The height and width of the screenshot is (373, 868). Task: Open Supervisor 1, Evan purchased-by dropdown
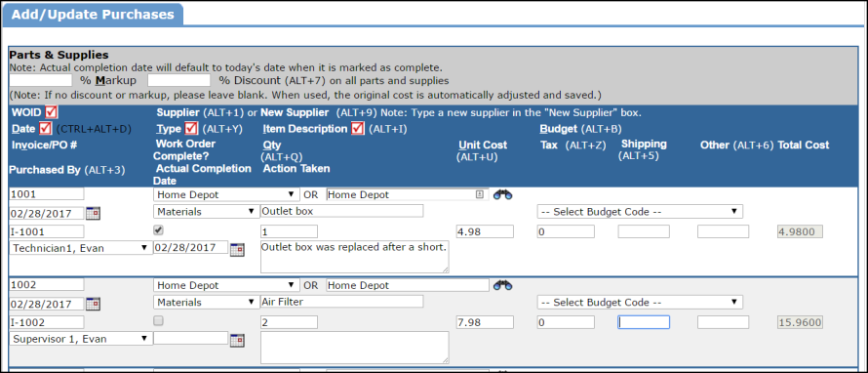pos(81,339)
